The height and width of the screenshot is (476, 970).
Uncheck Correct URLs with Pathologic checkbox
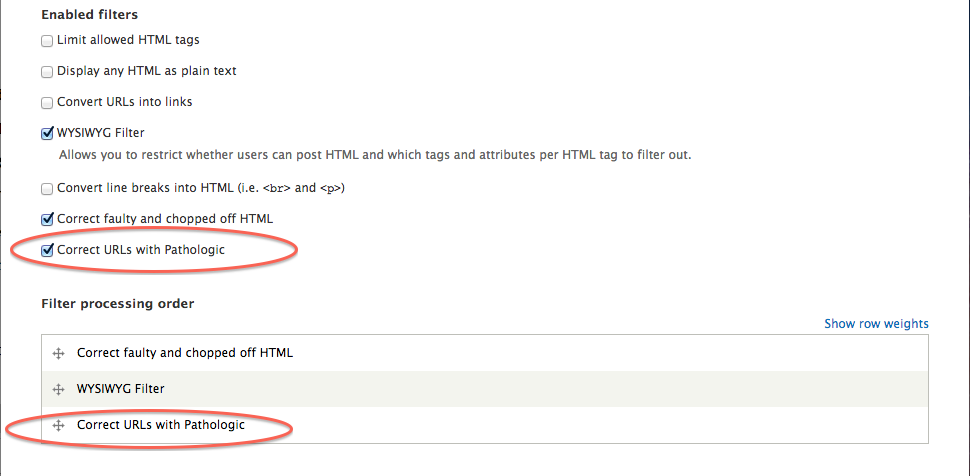tap(47, 250)
